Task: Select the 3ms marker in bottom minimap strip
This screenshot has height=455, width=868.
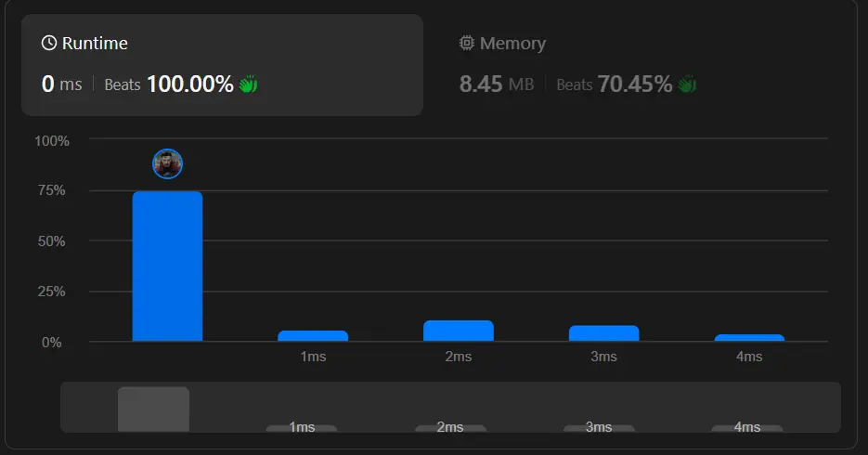Action: tap(599, 427)
